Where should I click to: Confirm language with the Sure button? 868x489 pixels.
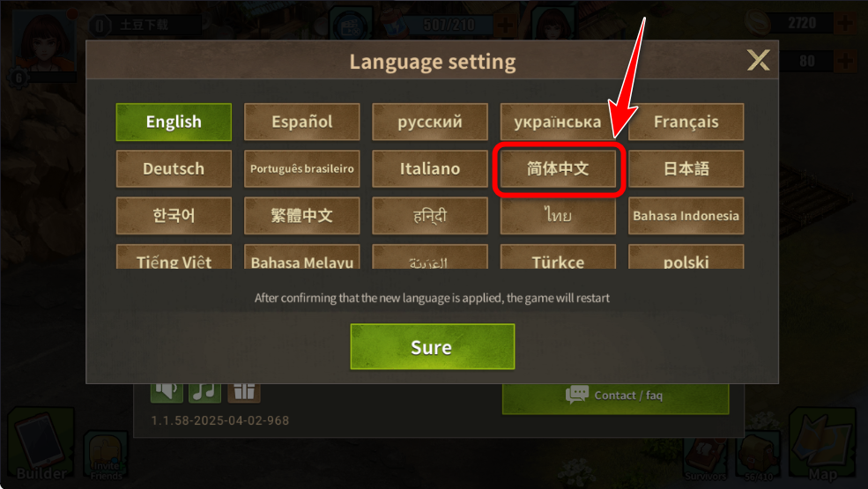(x=433, y=346)
